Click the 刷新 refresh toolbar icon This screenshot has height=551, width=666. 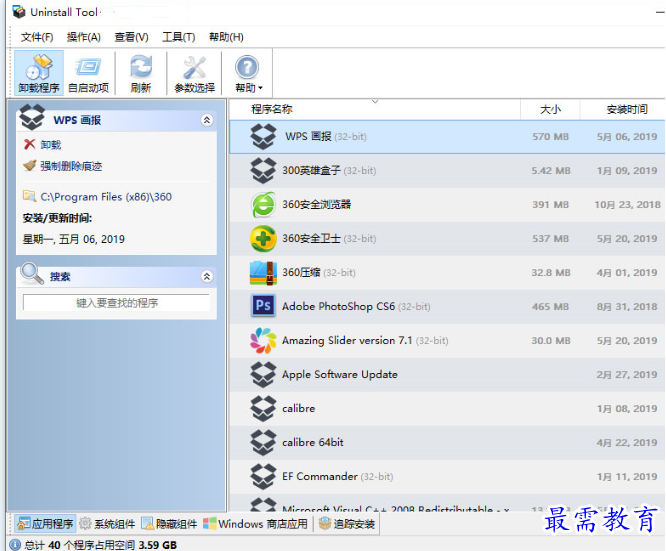(141, 73)
